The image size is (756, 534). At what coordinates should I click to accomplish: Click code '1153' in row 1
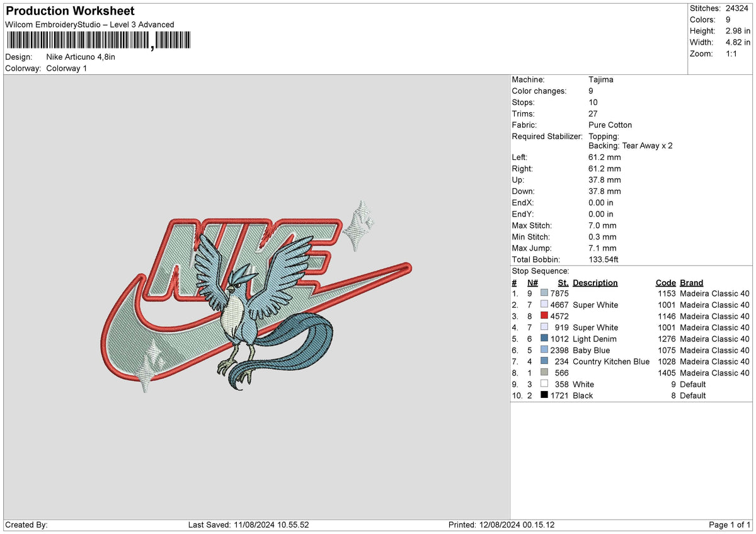(x=667, y=293)
